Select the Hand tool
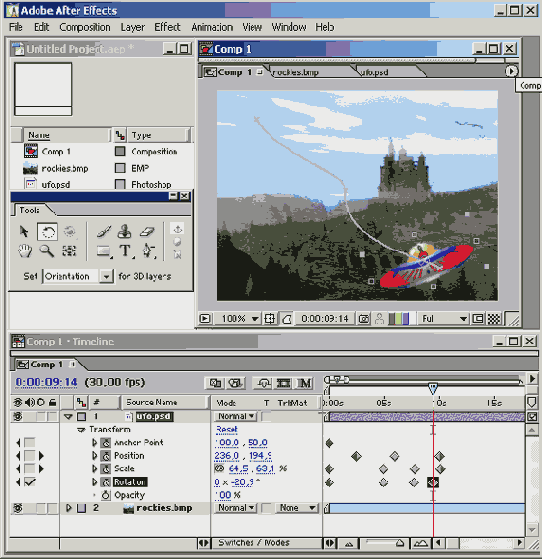This screenshot has width=542, height=559. pyautogui.click(x=25, y=251)
